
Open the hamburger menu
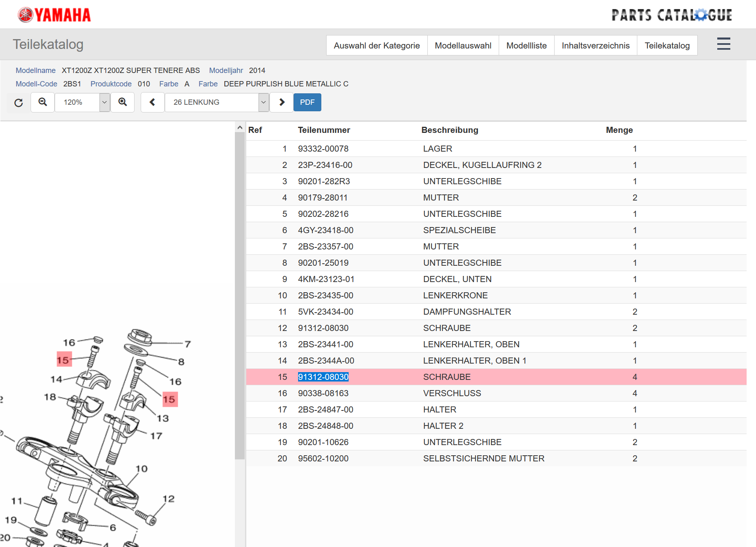pos(723,44)
